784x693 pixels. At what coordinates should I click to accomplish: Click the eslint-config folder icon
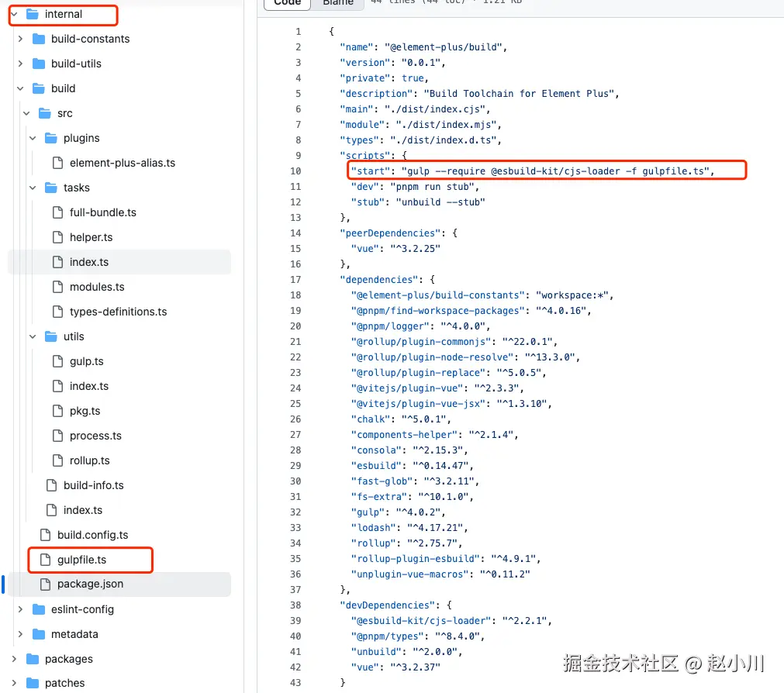pyautogui.click(x=39, y=609)
